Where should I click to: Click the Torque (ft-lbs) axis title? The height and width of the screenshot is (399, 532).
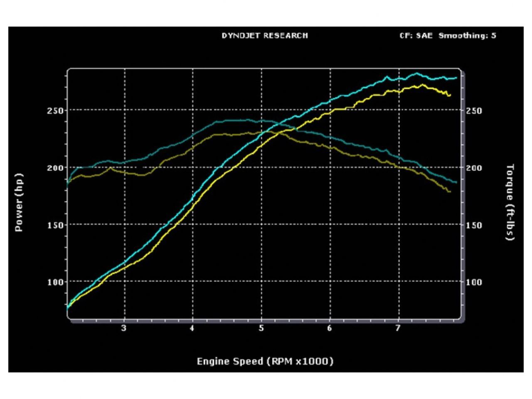pos(510,202)
